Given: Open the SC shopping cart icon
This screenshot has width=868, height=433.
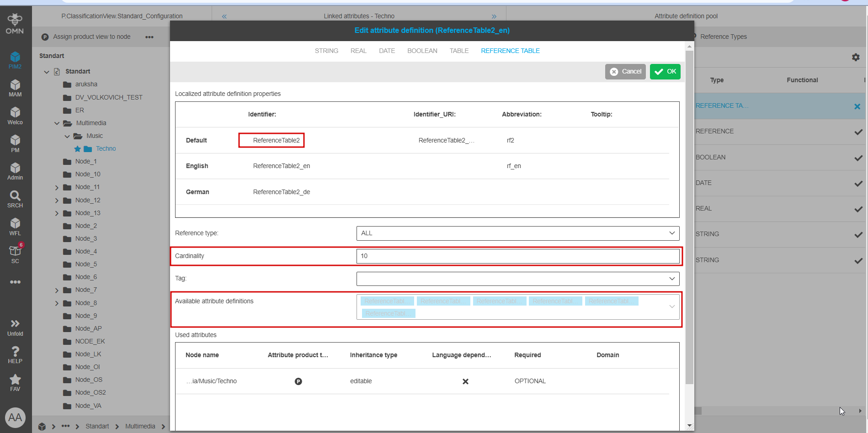Looking at the screenshot, I should point(15,254).
